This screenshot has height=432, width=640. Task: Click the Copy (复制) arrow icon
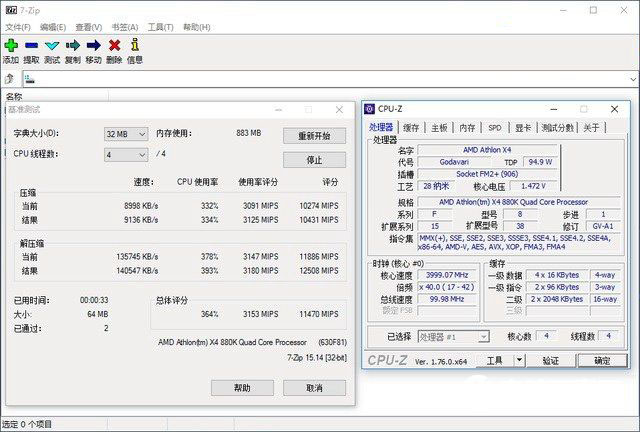tap(73, 45)
